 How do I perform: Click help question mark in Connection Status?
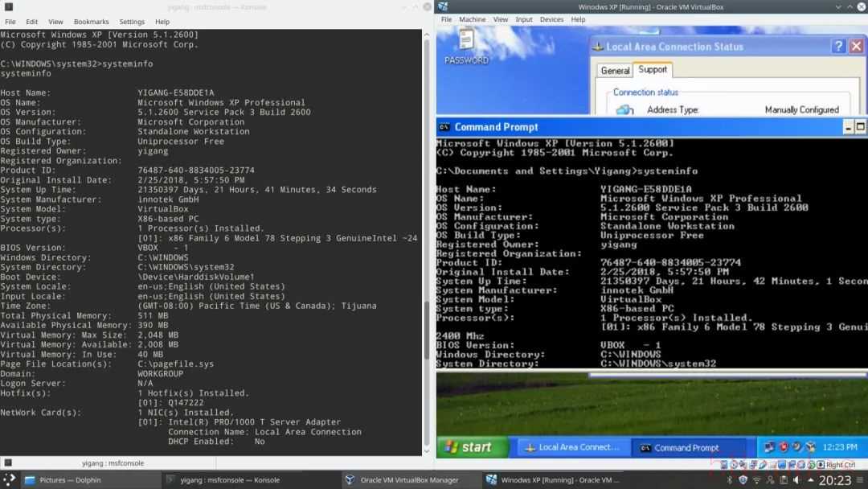tap(838, 46)
